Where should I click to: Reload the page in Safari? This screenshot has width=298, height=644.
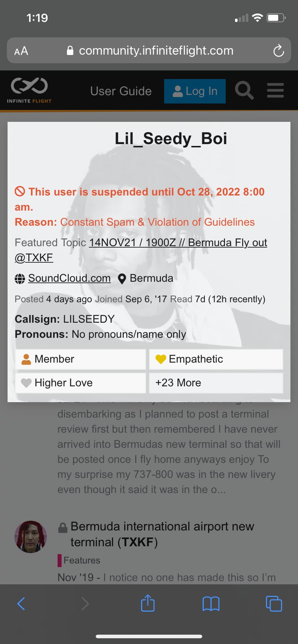pos(278,51)
